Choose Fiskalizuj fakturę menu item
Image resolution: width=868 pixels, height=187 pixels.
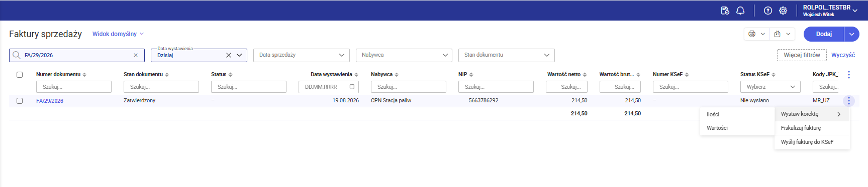click(x=812, y=128)
